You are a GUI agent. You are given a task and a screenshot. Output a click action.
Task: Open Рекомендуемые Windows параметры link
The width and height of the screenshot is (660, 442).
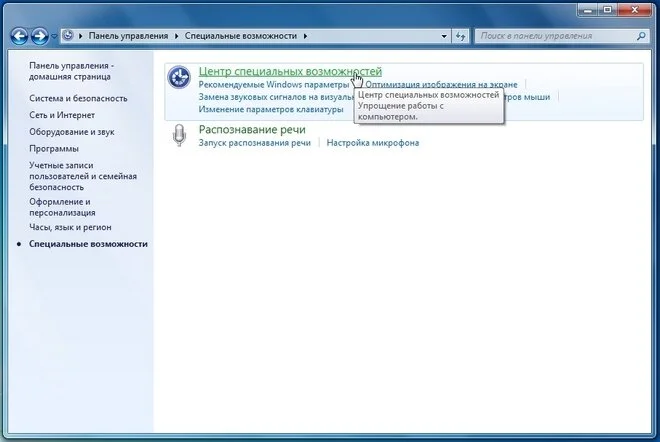[274, 85]
